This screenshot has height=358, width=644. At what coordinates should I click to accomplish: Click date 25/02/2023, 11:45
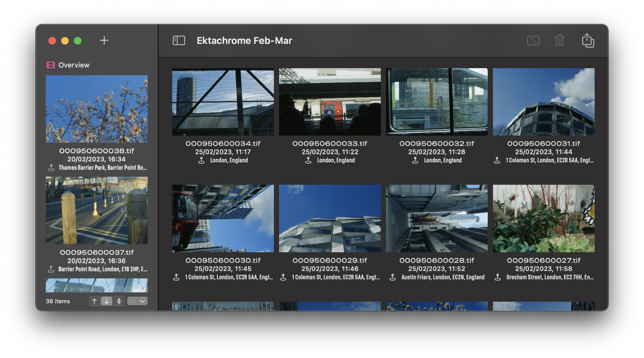click(x=223, y=269)
